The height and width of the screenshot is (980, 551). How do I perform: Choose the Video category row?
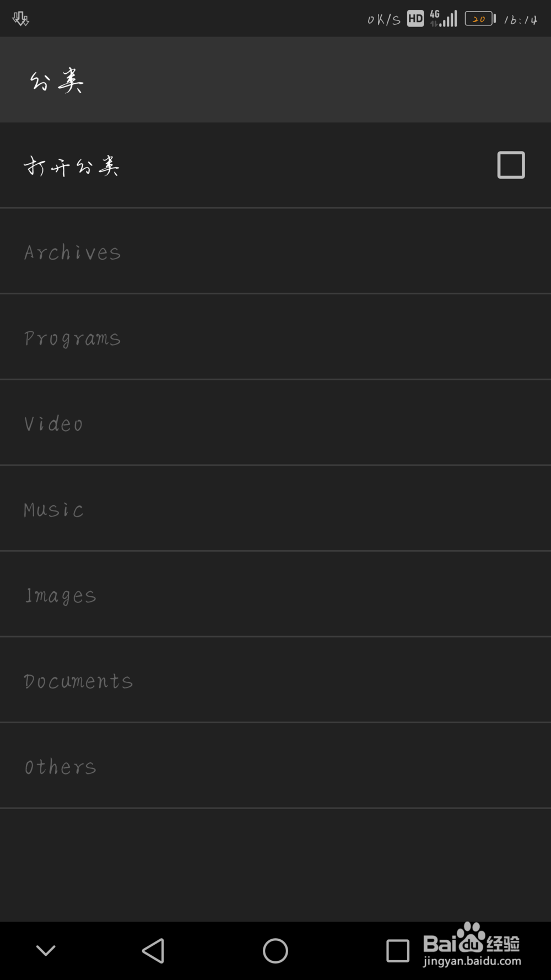point(275,423)
